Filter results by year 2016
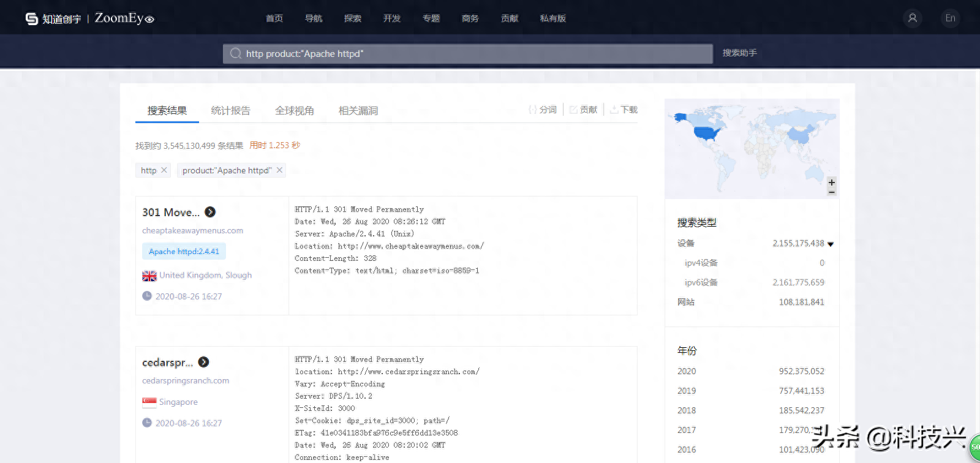This screenshot has width=980, height=463. click(687, 450)
